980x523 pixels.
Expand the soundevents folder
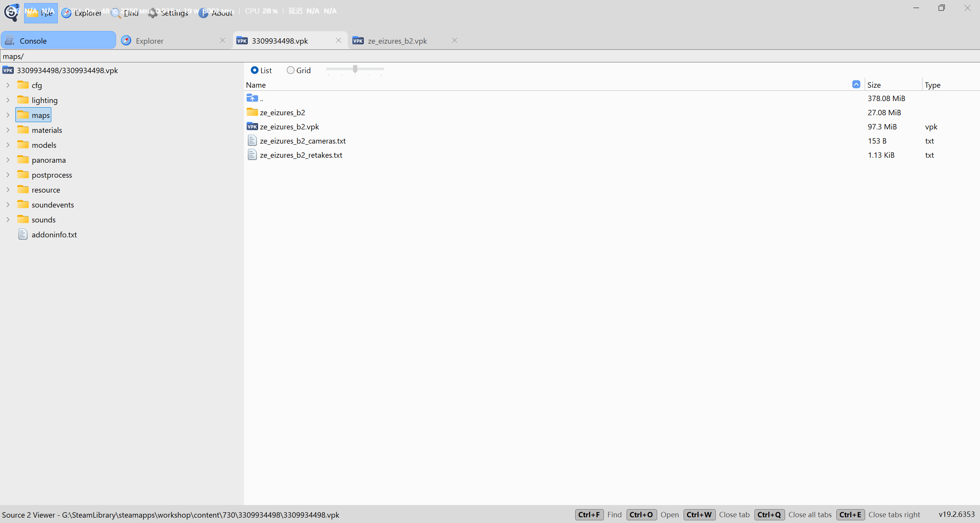[8, 204]
